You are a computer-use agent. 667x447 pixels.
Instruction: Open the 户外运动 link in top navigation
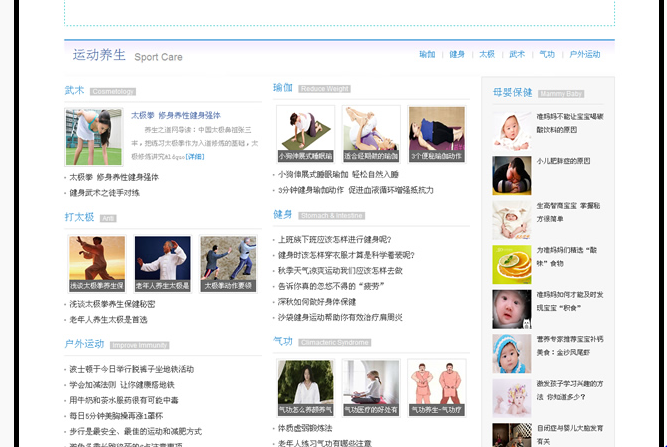585,54
